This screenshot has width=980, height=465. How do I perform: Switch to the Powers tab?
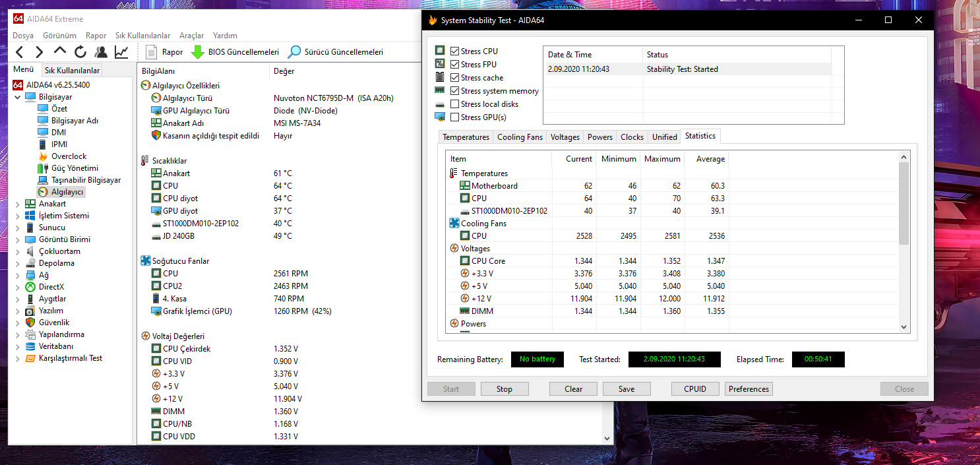[600, 137]
